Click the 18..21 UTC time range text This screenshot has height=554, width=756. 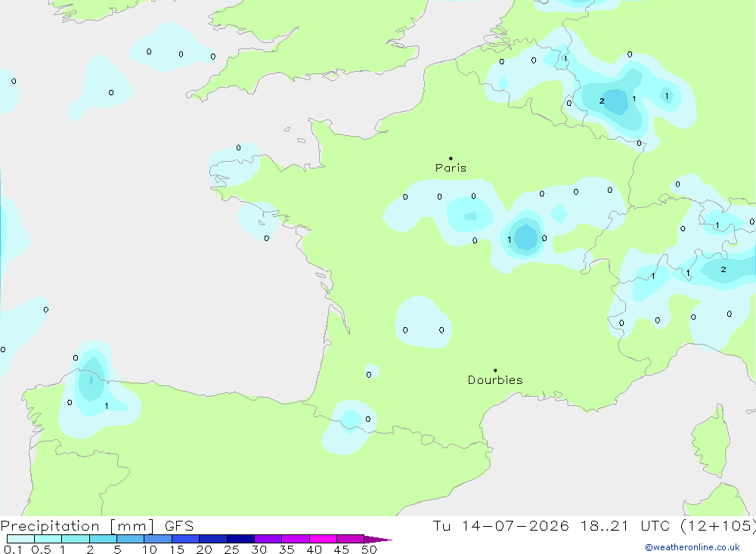(x=624, y=526)
